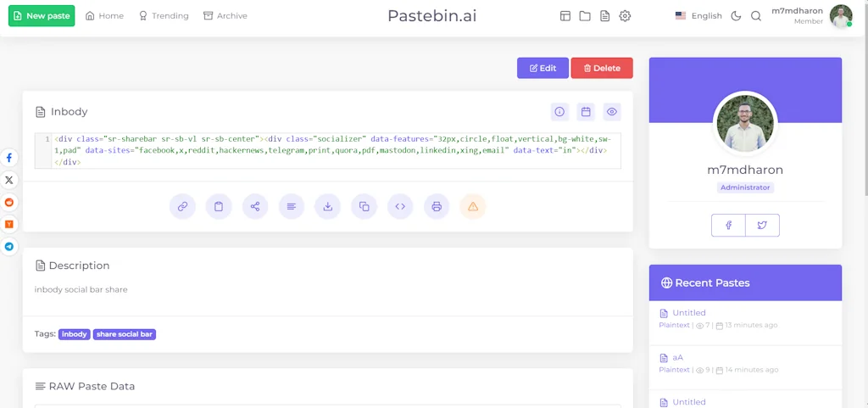The height and width of the screenshot is (408, 868).
Task: Open the folders icon in header
Action: point(585,16)
